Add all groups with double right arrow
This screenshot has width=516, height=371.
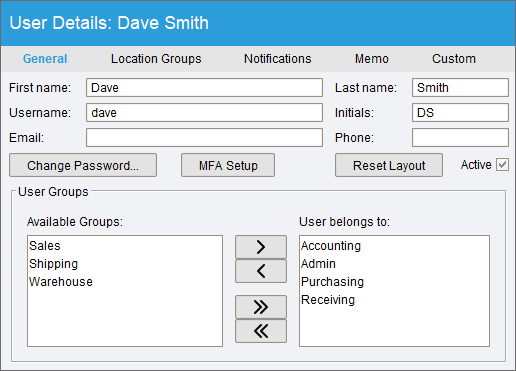coord(261,307)
